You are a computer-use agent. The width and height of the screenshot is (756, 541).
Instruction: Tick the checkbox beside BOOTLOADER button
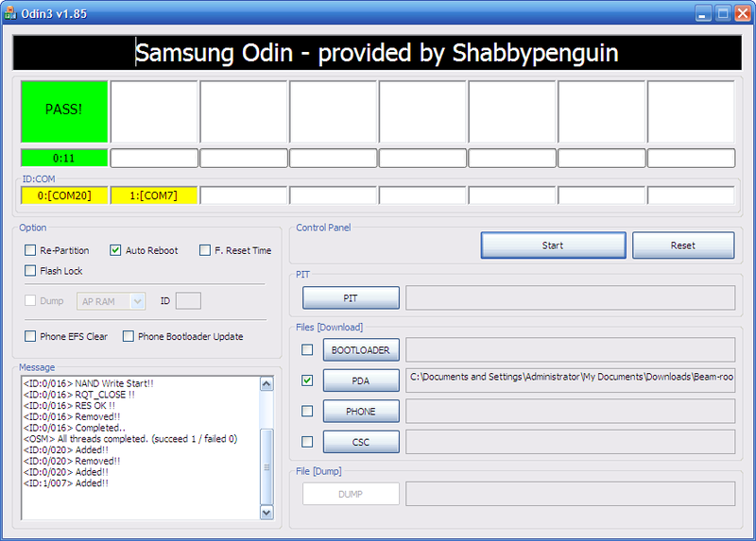tap(306, 349)
